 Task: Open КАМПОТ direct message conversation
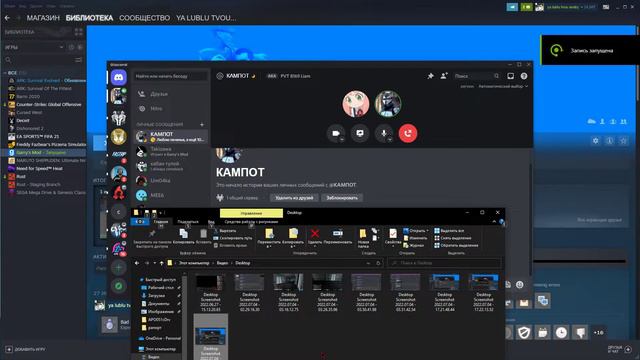pyautogui.click(x=171, y=137)
